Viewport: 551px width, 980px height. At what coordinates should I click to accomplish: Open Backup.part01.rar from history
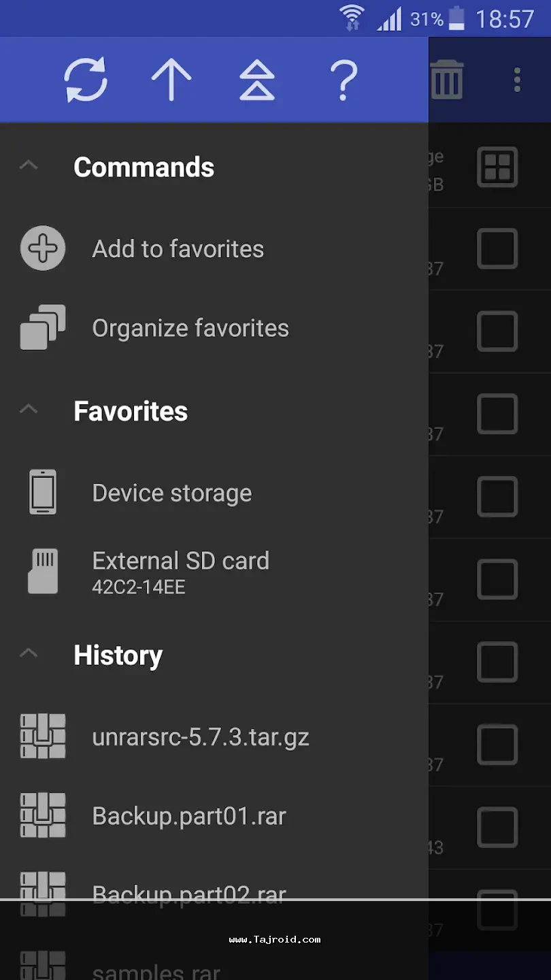[x=189, y=816]
